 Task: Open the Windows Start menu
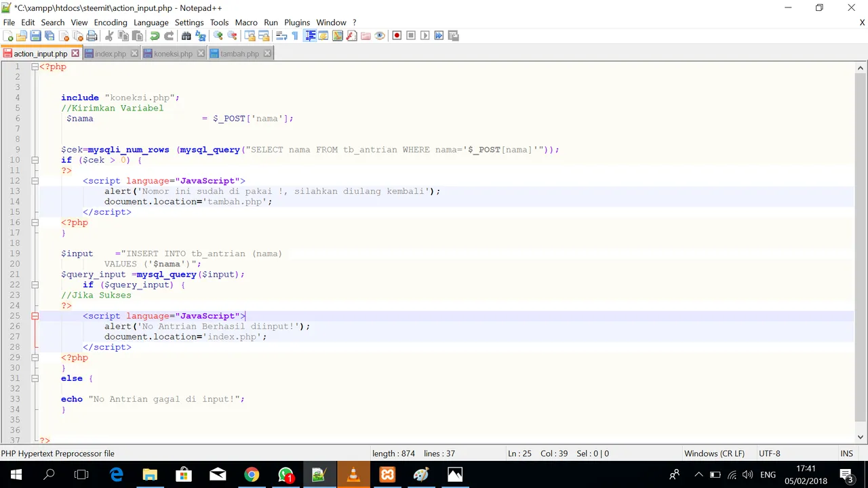pos(16,474)
